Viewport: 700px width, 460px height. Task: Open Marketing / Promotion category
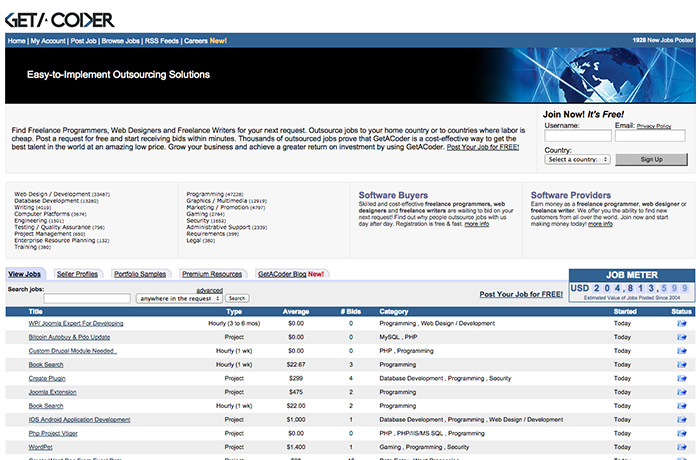coord(226,207)
